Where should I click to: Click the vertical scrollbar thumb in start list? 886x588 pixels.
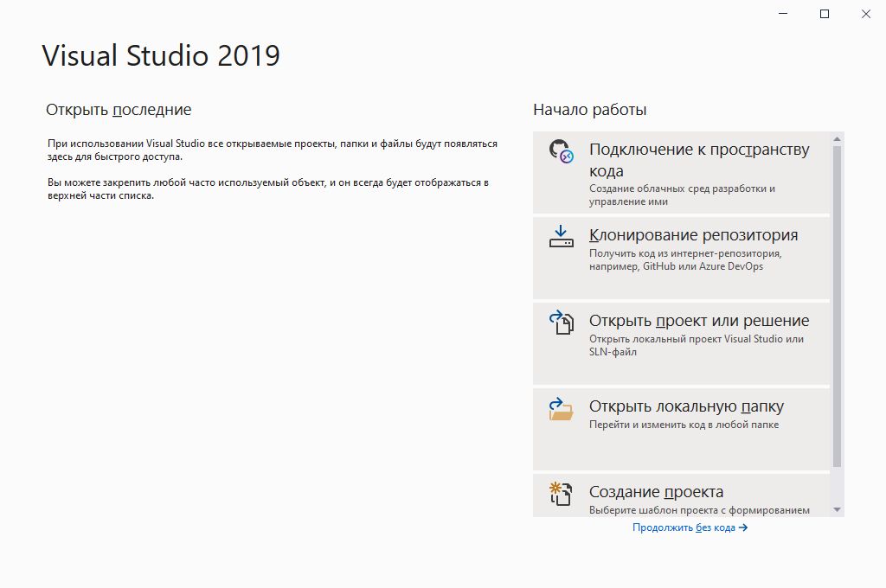point(838,307)
